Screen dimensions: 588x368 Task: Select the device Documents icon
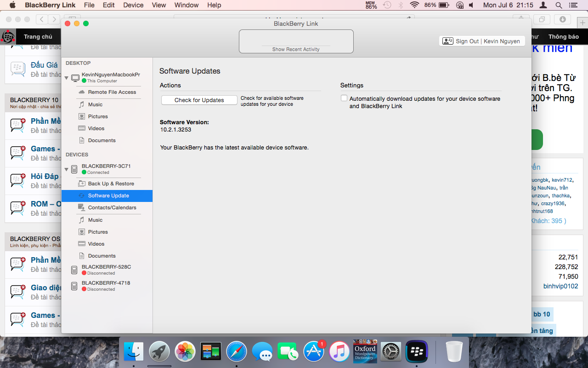click(82, 256)
